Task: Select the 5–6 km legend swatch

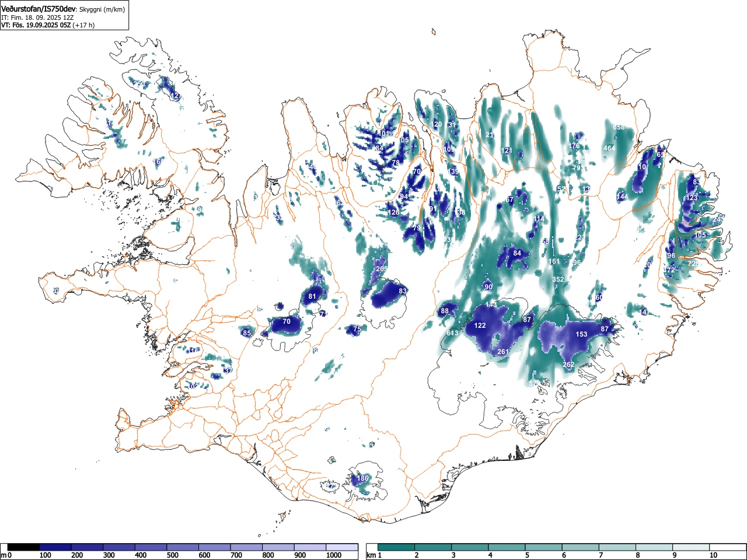Action: pos(543,547)
